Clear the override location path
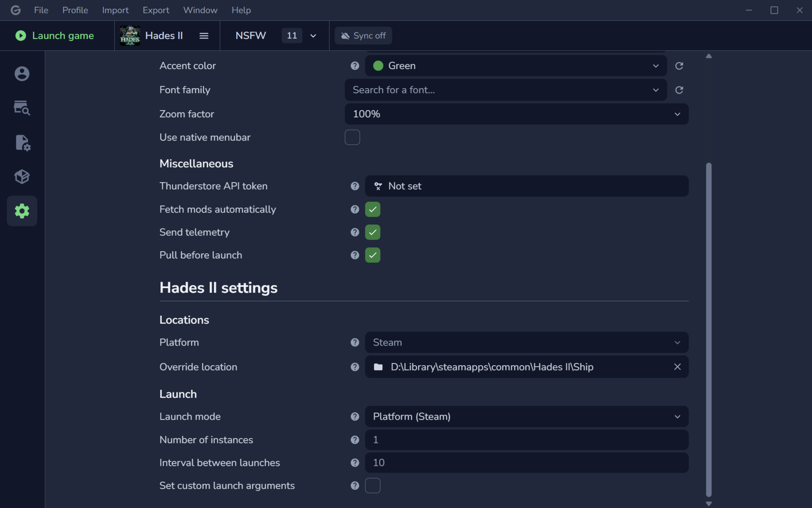The image size is (812, 508). [677, 367]
